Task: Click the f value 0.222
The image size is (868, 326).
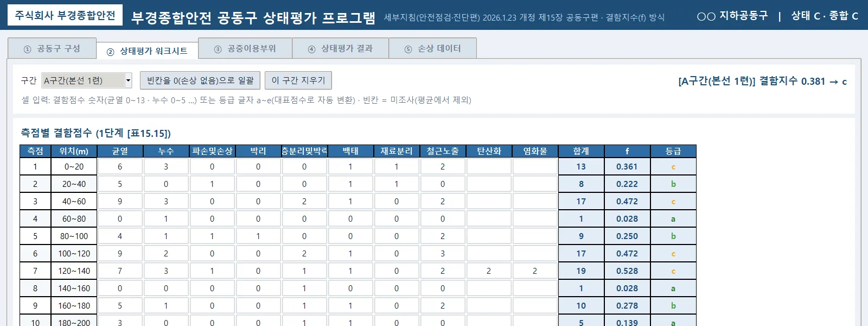Action: click(x=627, y=184)
